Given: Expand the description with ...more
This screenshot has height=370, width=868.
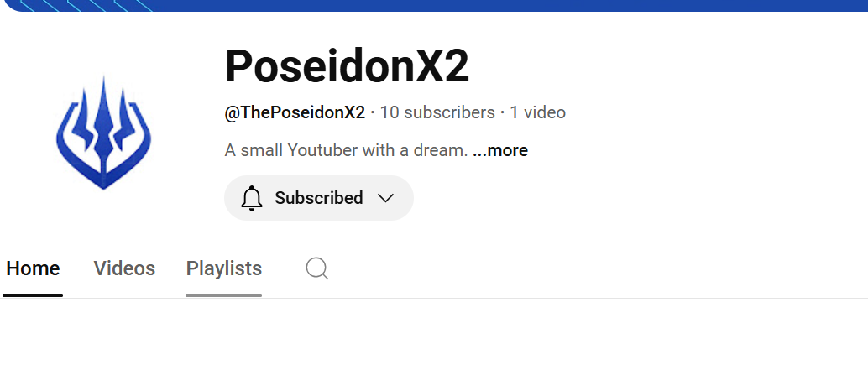Looking at the screenshot, I should click(500, 150).
